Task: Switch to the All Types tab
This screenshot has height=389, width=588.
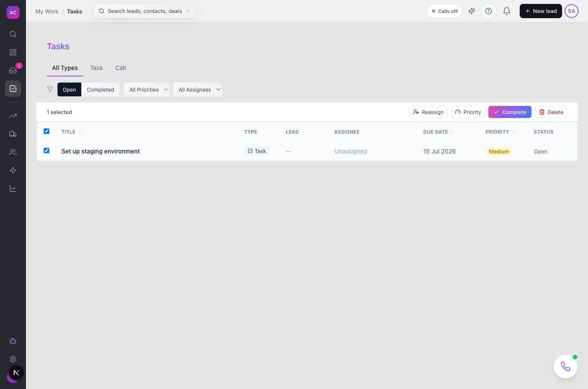Action: (x=65, y=68)
